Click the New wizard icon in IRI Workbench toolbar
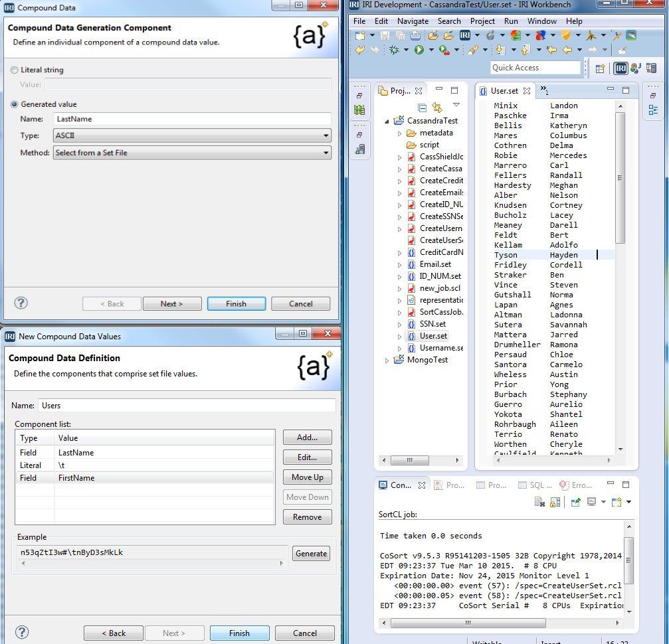Image resolution: width=669 pixels, height=644 pixels. point(360,35)
